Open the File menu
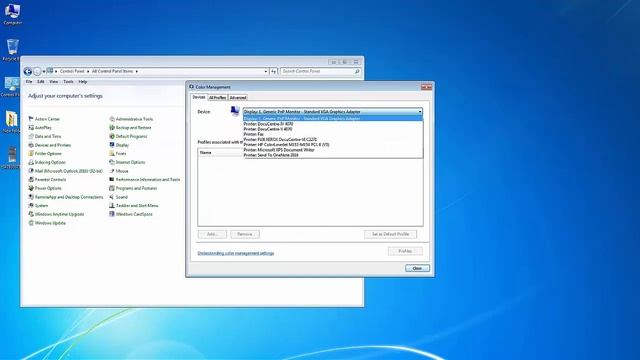Image resolution: width=640 pixels, height=360 pixels. tap(29, 82)
